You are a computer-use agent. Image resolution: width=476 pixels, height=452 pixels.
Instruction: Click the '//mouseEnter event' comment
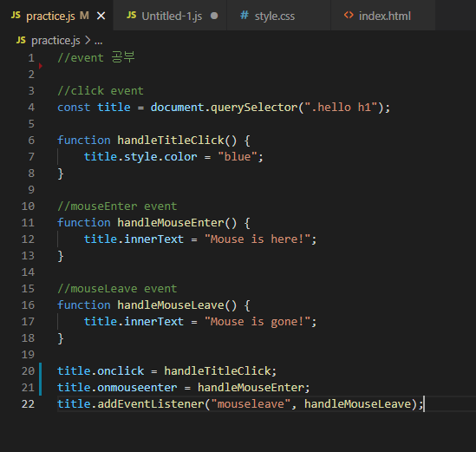[117, 206]
